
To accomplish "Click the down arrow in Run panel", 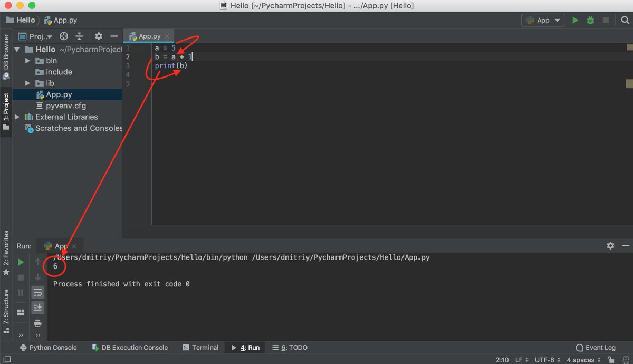I will (x=37, y=277).
